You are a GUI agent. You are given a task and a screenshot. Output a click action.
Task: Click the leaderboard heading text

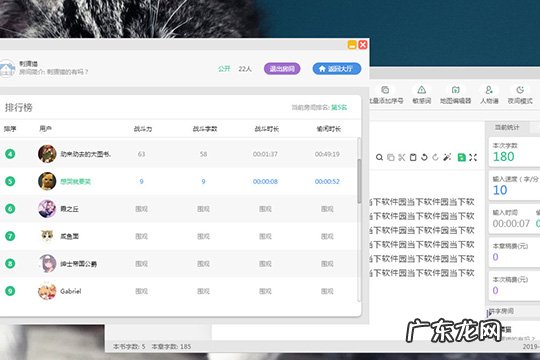pos(19,107)
